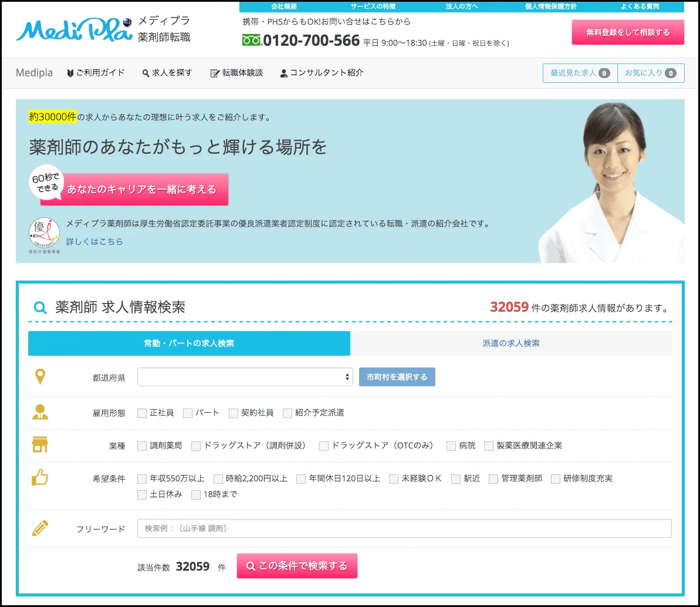Viewport: 700px width, 607px height.
Task: Open the prefecture selection dropdown
Action: click(x=245, y=376)
